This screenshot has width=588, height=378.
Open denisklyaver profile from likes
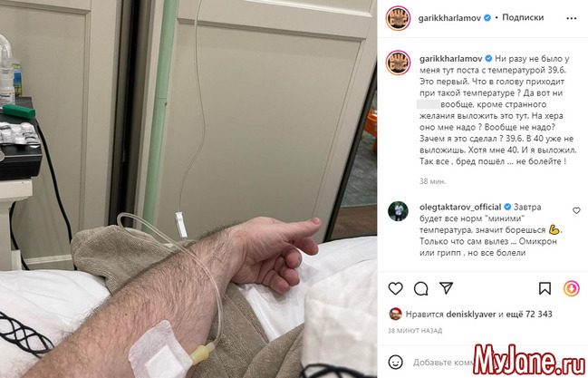(x=471, y=315)
